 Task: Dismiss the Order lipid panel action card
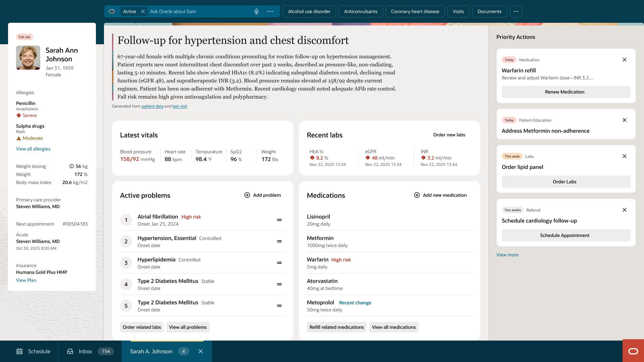click(624, 156)
